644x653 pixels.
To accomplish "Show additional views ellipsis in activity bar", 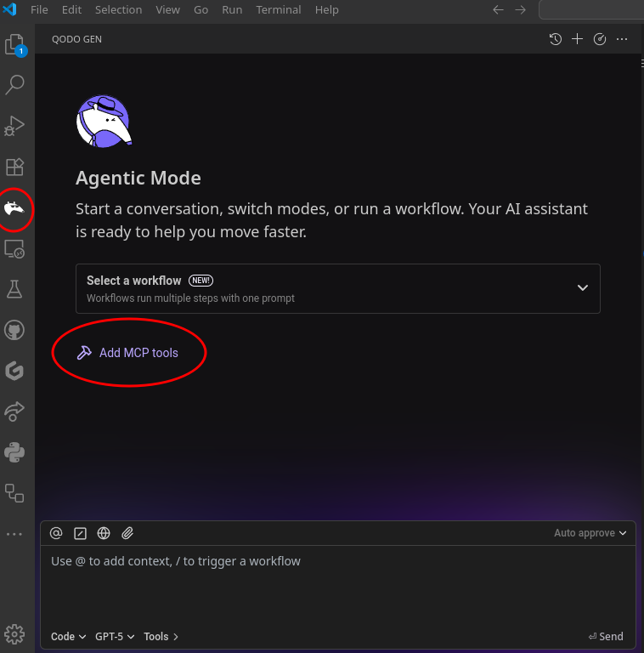I will 14,534.
